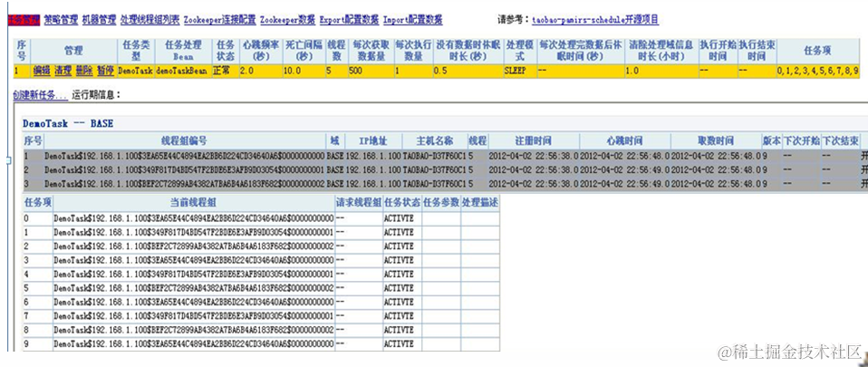Select the DemoTask task type cell
The height and width of the screenshot is (367, 868).
(x=135, y=71)
